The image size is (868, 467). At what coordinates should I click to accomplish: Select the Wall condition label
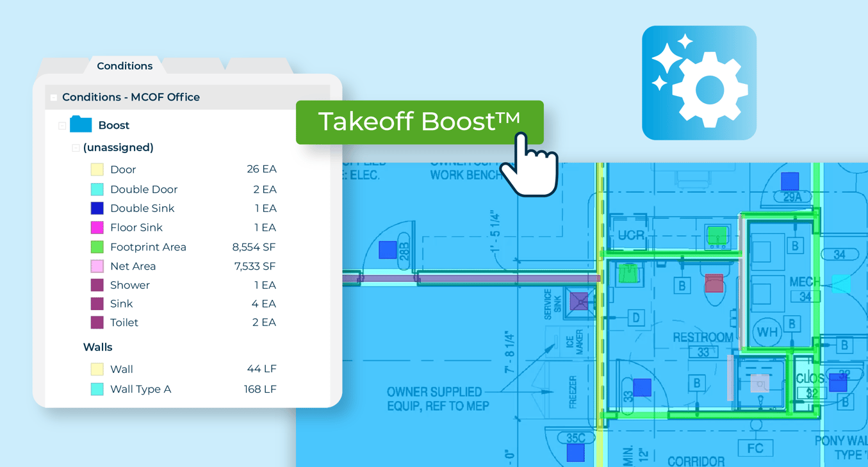[x=122, y=369]
